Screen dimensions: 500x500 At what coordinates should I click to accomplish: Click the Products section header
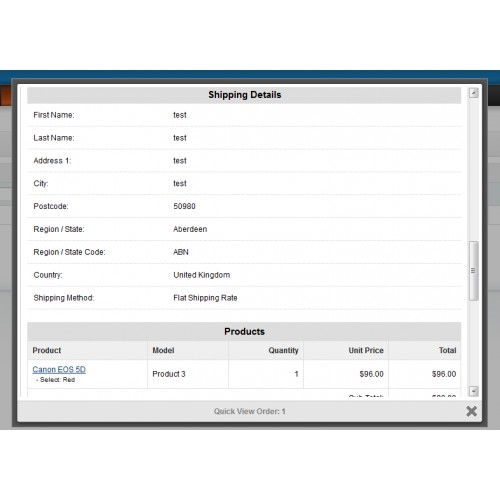[244, 332]
